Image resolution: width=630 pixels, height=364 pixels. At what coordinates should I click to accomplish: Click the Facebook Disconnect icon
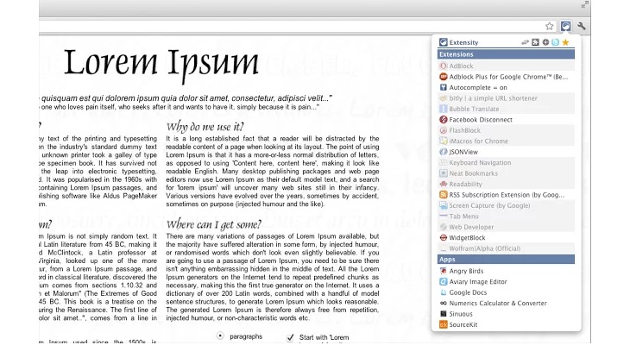point(444,120)
